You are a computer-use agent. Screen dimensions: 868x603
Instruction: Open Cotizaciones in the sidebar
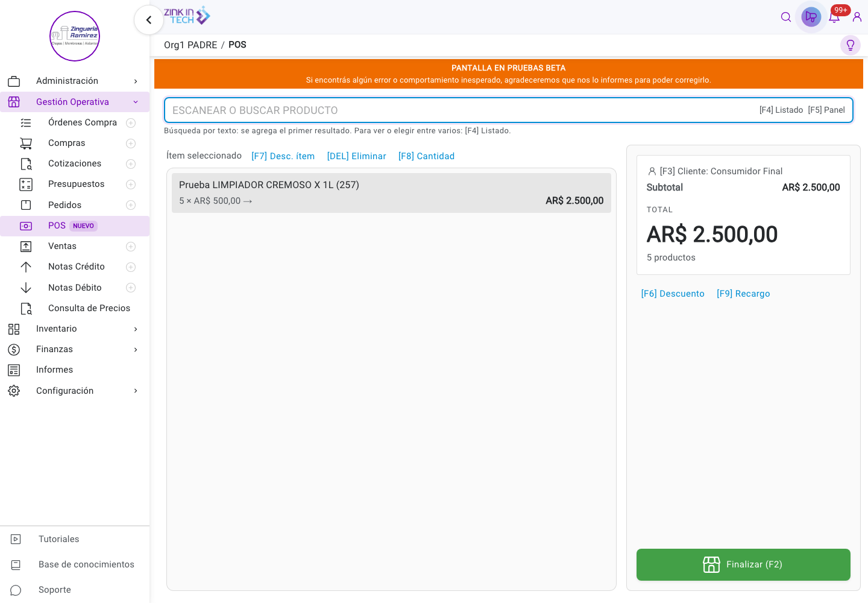[75, 163]
